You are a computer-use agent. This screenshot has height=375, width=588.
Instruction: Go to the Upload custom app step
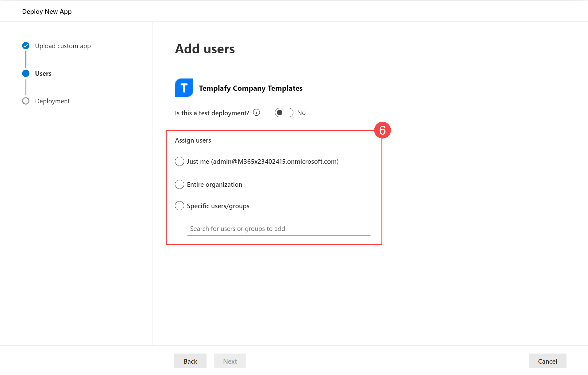[x=63, y=46]
